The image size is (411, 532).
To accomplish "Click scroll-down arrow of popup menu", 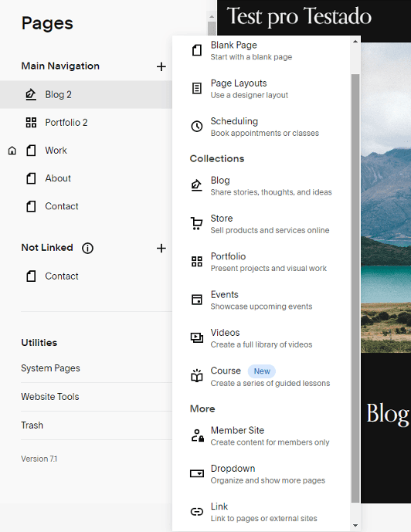I will coord(355,526).
